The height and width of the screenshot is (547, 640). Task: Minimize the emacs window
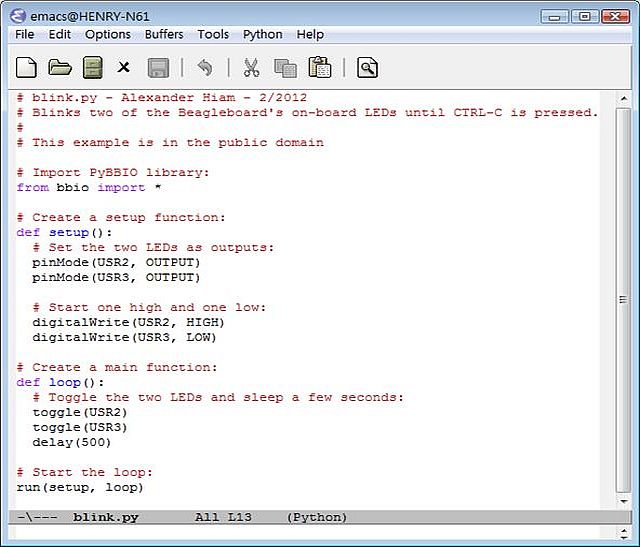coord(554,17)
